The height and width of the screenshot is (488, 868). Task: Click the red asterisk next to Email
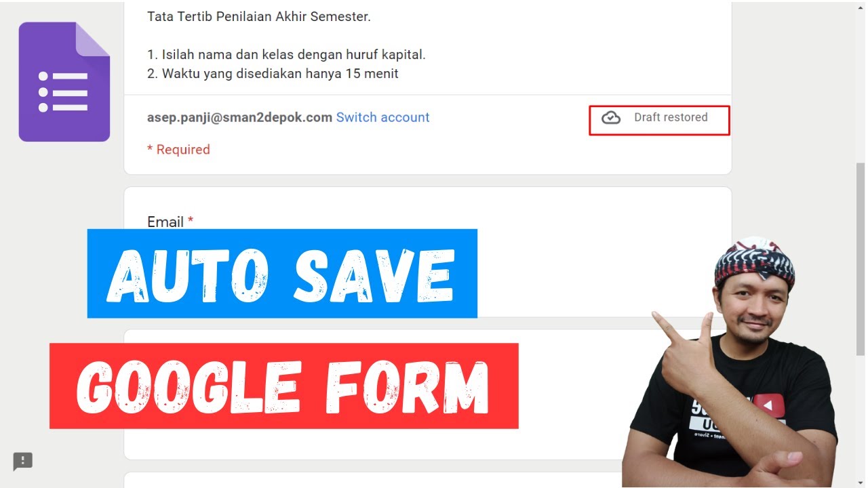coord(191,222)
